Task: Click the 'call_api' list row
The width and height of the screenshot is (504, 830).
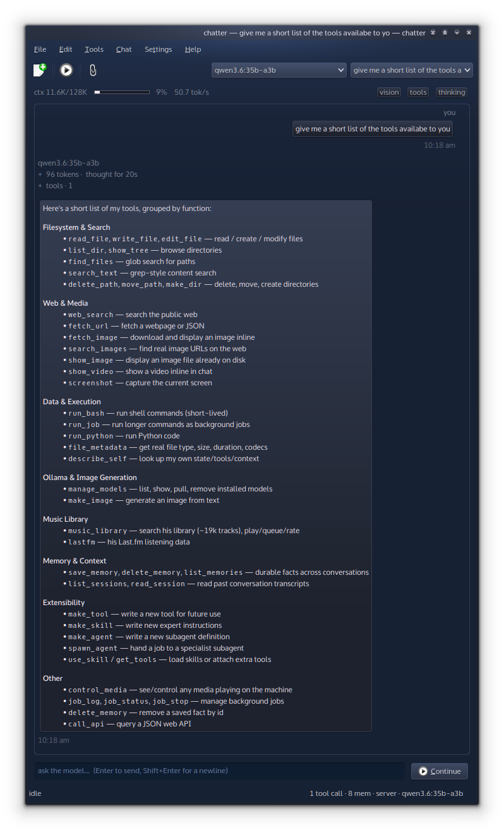Action: coord(127,724)
